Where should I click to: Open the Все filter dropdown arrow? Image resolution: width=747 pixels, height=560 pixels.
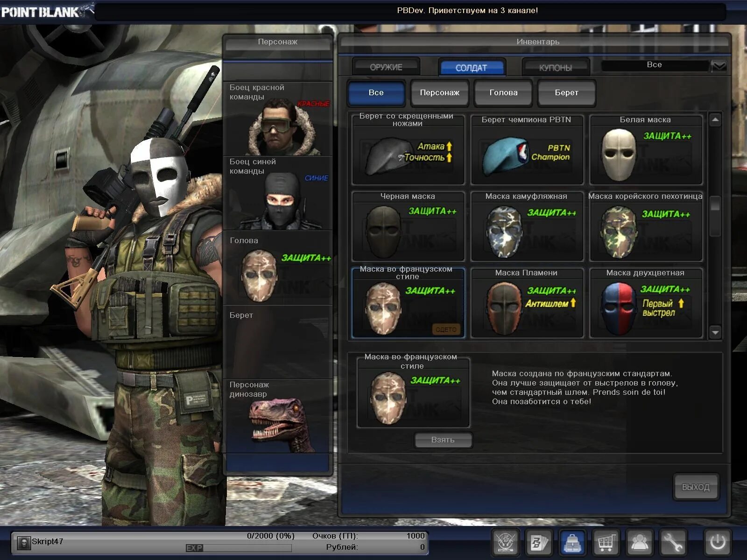tap(719, 65)
